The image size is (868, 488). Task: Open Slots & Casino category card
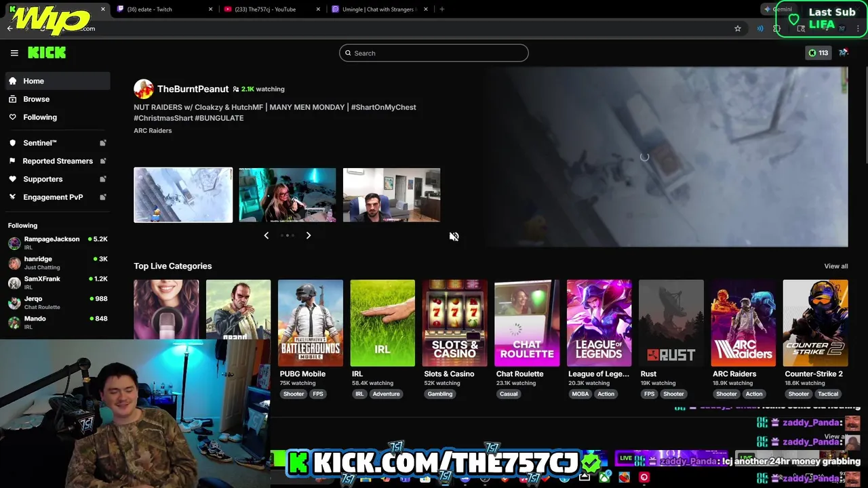(455, 323)
